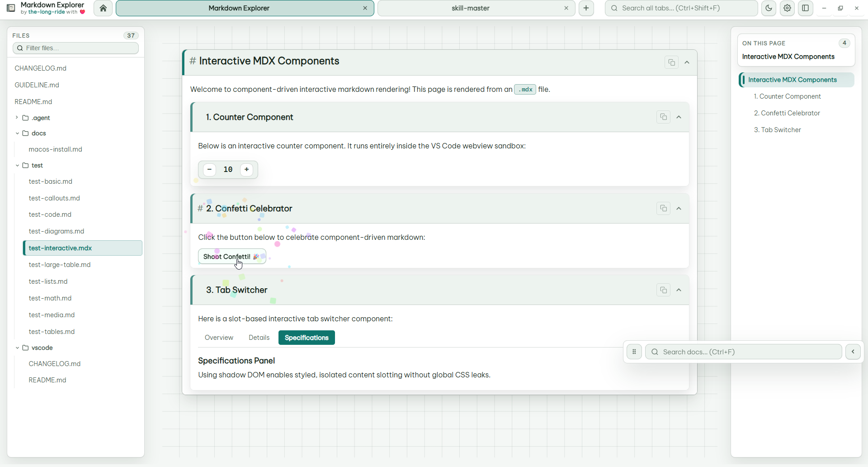This screenshot has width=868, height=467.
Task: Copy the Interactive MDX Components section
Action: point(671,62)
